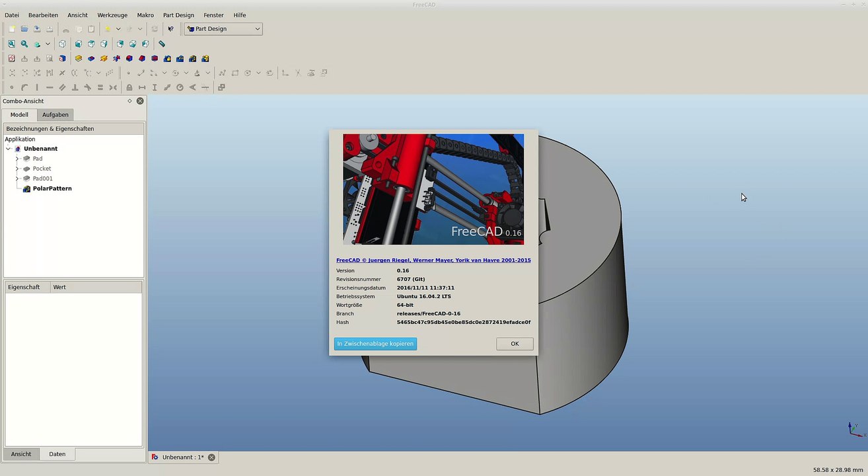Collapse the Unbenannt document node

coord(9,149)
